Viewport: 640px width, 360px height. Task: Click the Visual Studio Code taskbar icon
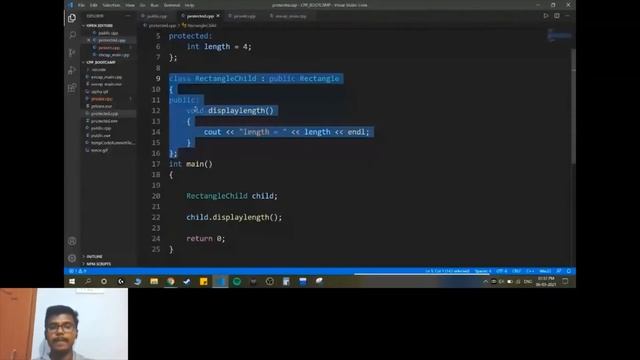(x=220, y=281)
